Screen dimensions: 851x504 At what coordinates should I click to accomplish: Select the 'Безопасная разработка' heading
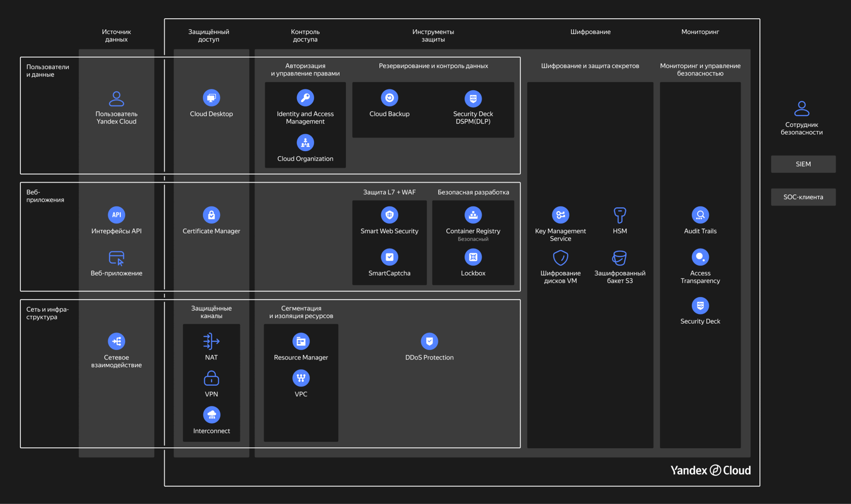tap(473, 192)
